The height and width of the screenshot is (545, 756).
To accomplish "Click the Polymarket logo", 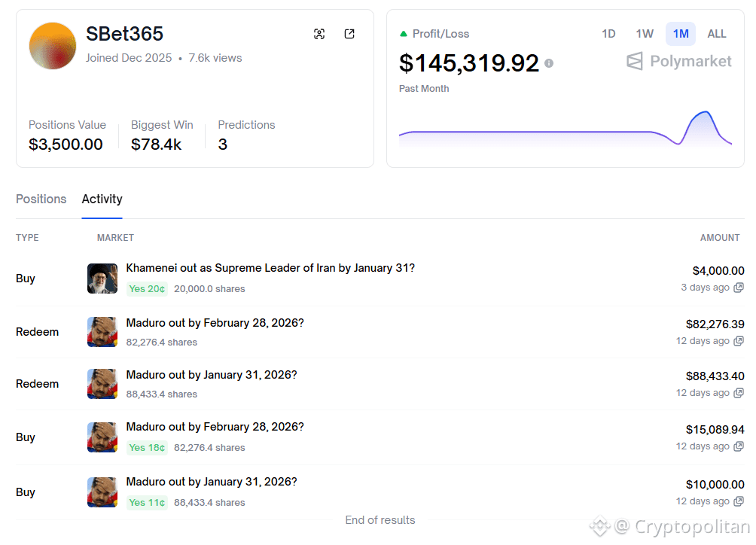I will [679, 62].
